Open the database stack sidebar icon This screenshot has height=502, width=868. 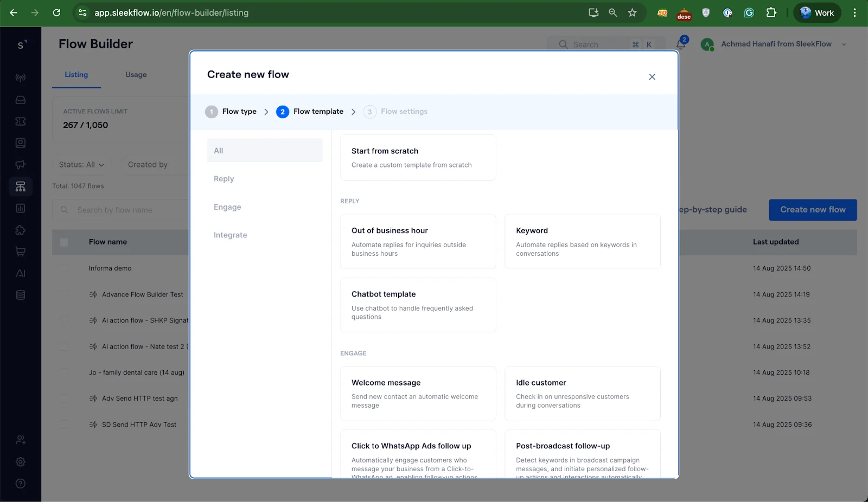pos(21,295)
